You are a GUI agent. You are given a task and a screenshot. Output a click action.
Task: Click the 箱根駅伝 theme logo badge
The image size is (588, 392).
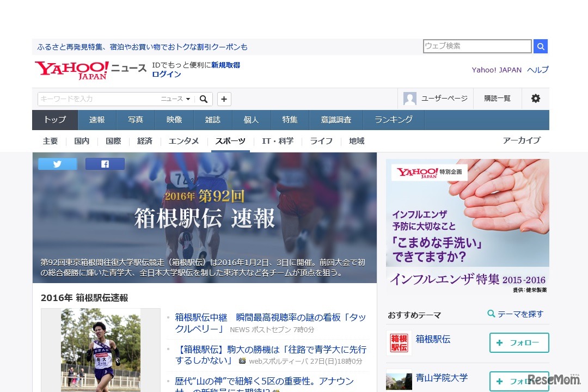click(x=399, y=342)
